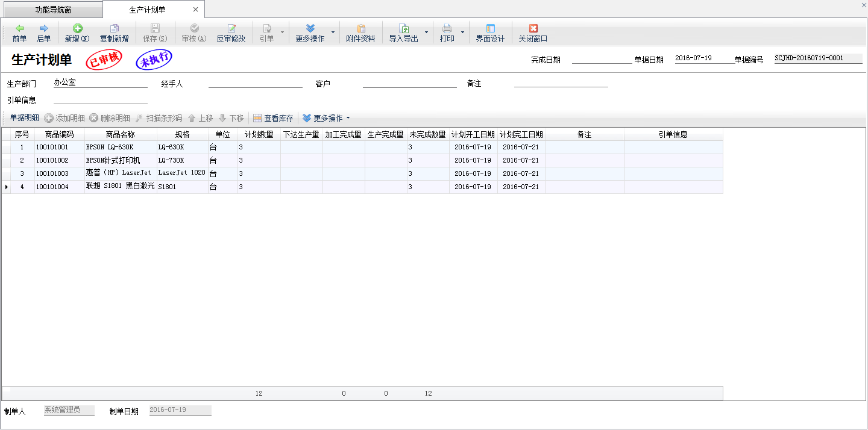
Task: Click the 计划数量 column header
Action: (259, 134)
